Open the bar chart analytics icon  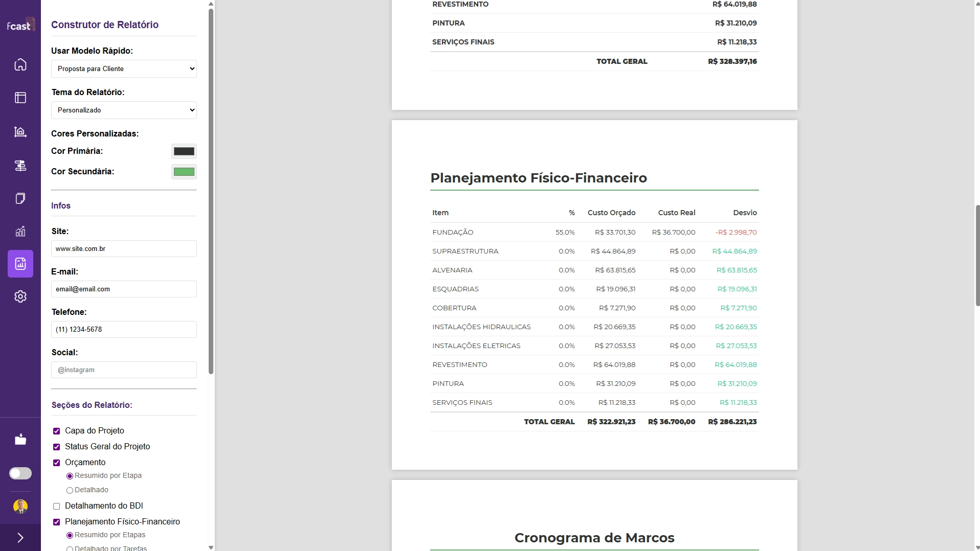click(20, 232)
